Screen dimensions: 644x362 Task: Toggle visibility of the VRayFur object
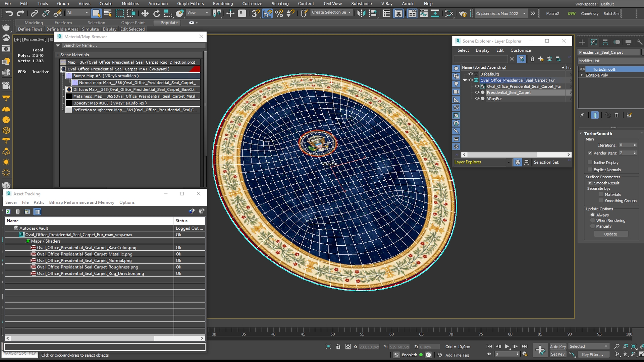coord(477,99)
